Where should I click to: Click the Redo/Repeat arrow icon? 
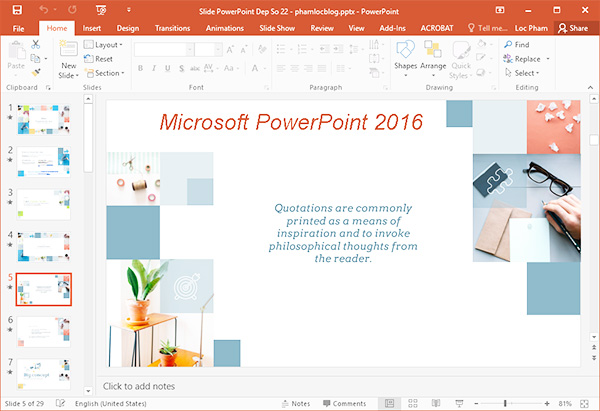(72, 10)
